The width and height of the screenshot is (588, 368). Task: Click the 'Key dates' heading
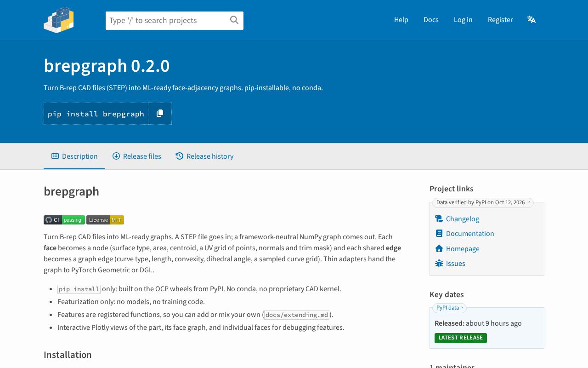[x=447, y=294]
